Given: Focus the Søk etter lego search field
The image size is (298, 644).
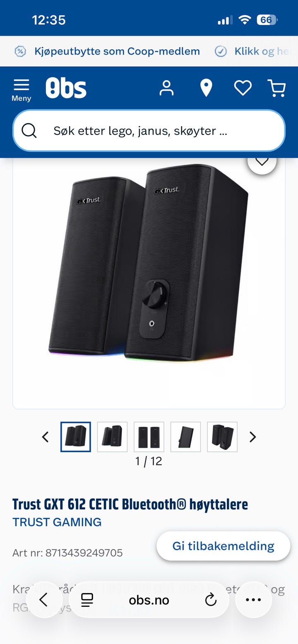Looking at the screenshot, I should (149, 131).
